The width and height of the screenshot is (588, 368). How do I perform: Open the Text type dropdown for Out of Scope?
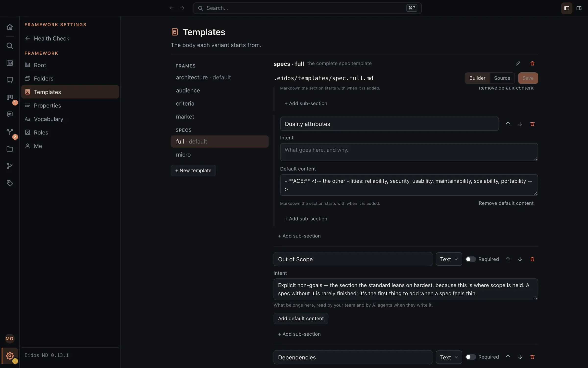[449, 259]
